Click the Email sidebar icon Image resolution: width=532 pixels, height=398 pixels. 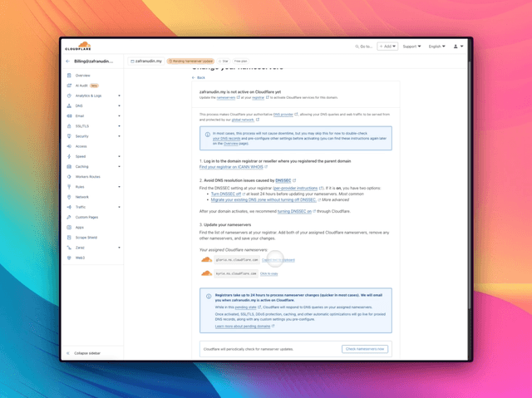point(69,116)
